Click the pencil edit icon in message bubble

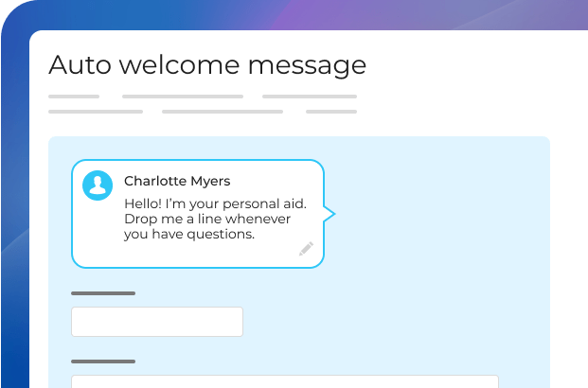306,249
